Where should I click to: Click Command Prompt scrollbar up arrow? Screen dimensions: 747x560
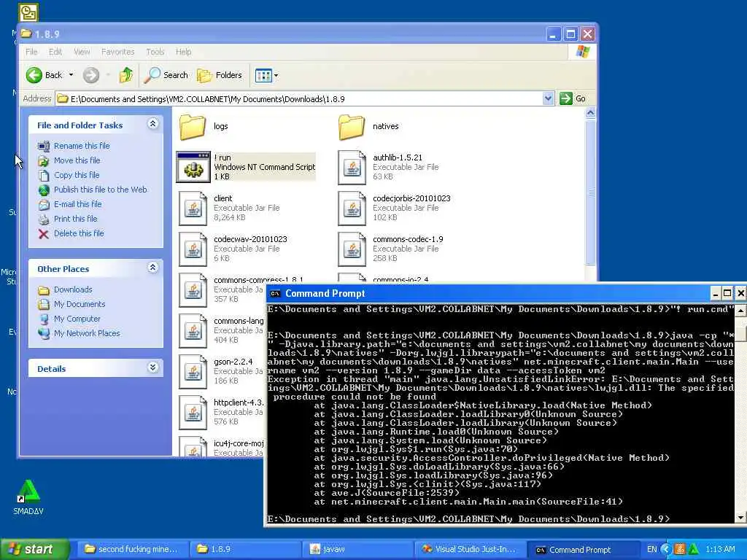741,311
